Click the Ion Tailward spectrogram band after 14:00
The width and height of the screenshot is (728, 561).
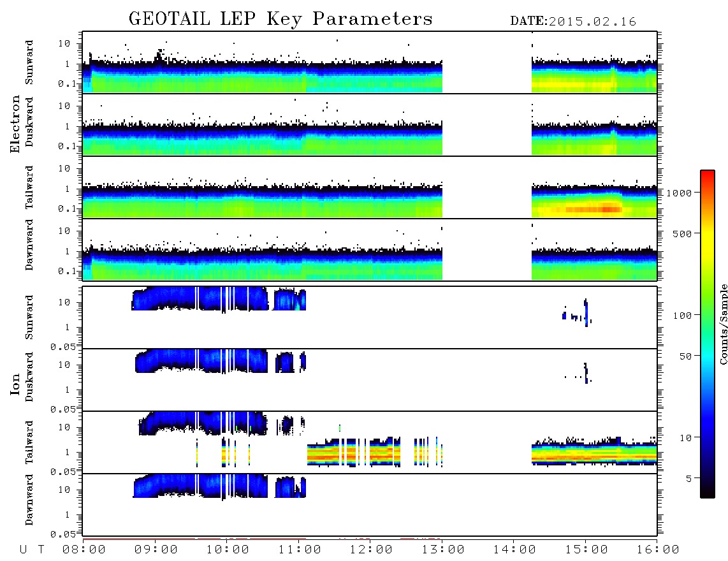click(x=594, y=453)
